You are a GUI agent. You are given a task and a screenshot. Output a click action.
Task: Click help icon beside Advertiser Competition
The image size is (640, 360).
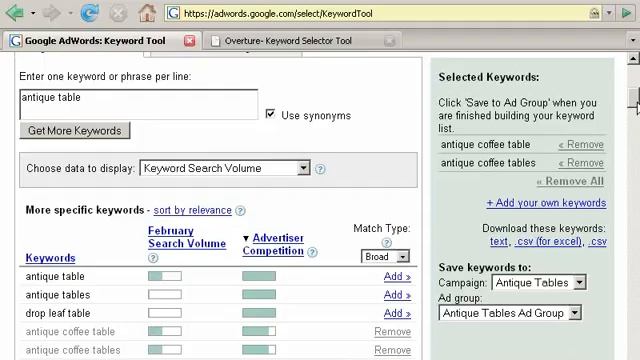312,252
